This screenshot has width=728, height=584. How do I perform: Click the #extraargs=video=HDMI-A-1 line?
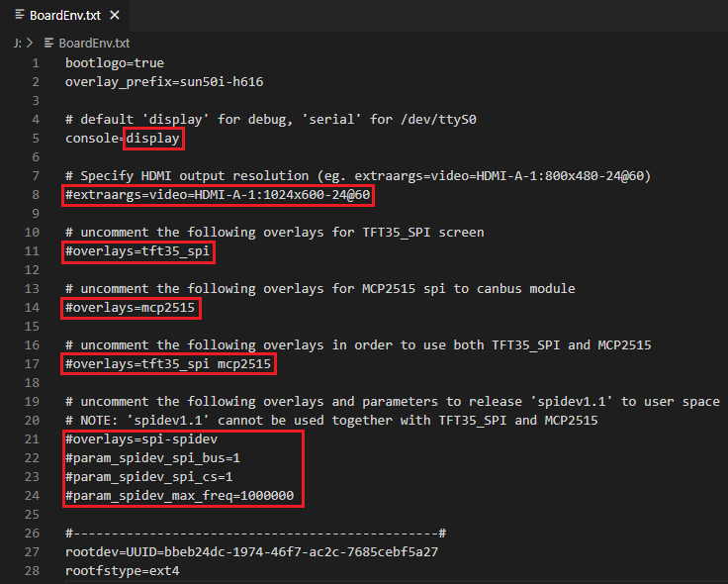click(x=218, y=195)
